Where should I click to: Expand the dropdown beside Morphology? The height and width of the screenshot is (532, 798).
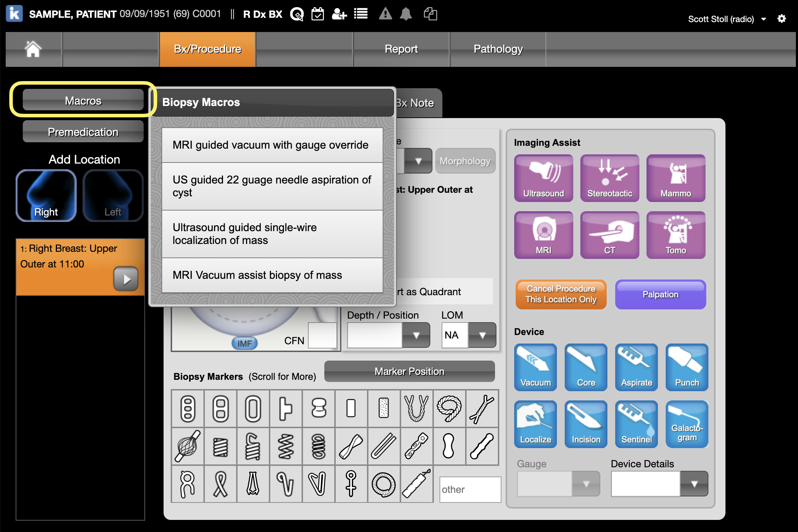418,161
